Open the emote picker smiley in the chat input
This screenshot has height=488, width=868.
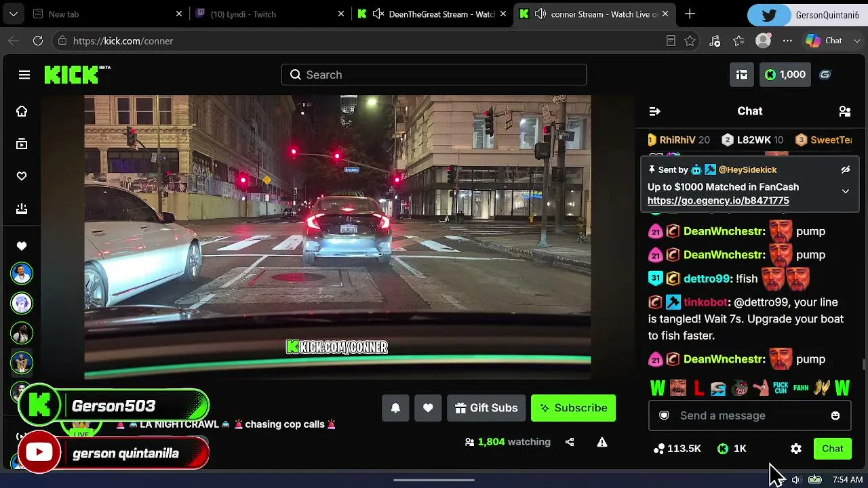835,415
